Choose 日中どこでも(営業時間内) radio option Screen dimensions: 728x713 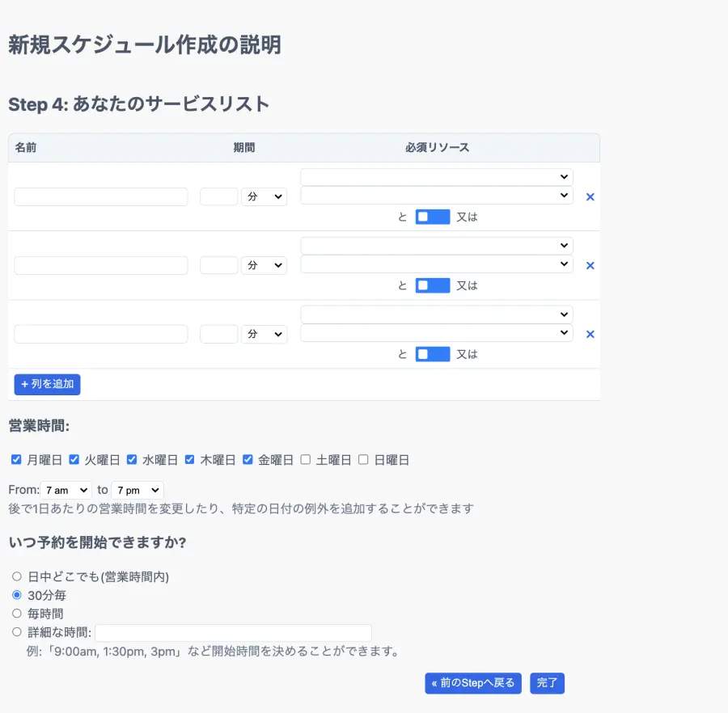pos(16,576)
